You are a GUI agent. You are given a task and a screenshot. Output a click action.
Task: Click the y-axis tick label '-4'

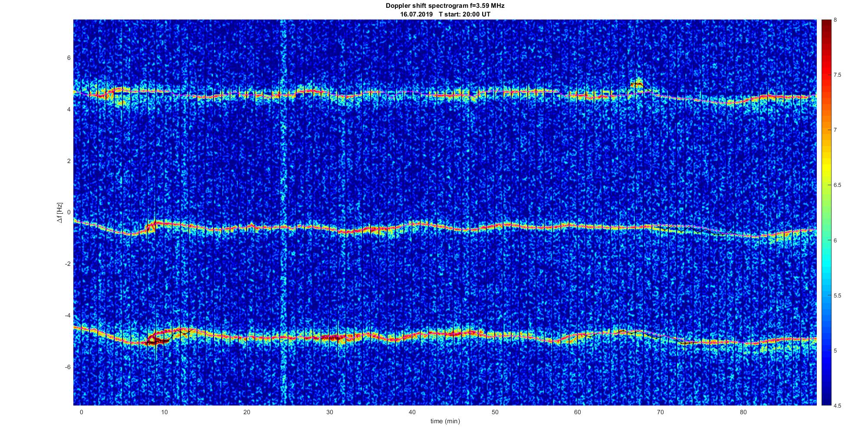tap(68, 315)
